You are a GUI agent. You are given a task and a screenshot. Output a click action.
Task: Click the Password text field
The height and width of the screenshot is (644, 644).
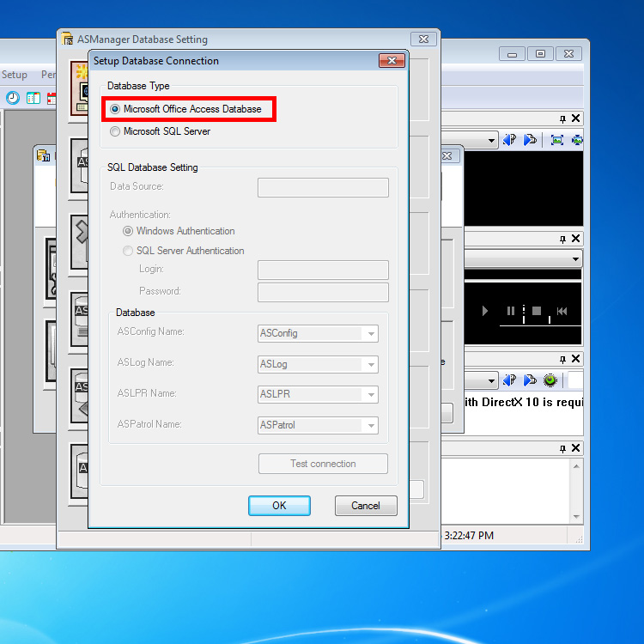pos(323,292)
